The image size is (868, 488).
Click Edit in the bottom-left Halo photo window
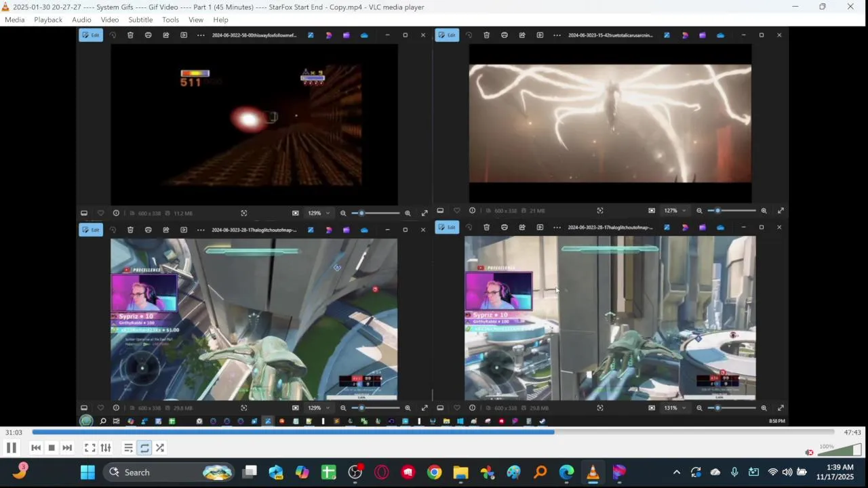pos(91,230)
